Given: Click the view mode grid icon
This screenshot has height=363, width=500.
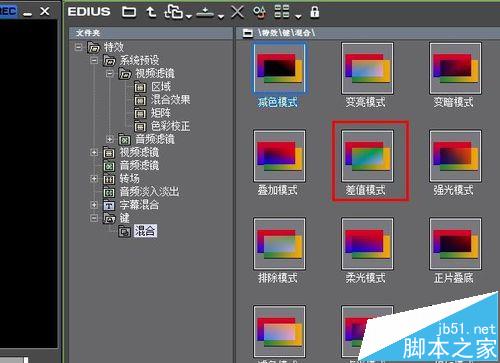Looking at the screenshot, I should [x=282, y=12].
